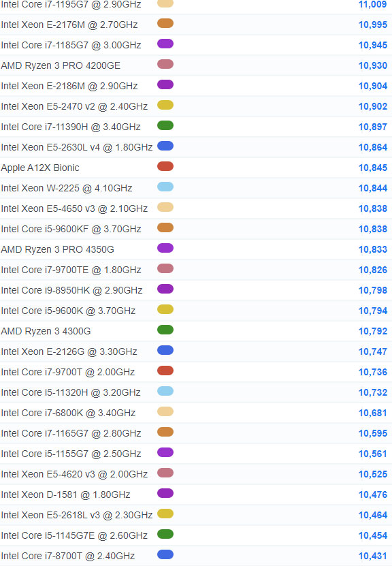Click the purple swatch beside Core i5-1155G7
The width and height of the screenshot is (392, 566).
click(x=165, y=453)
